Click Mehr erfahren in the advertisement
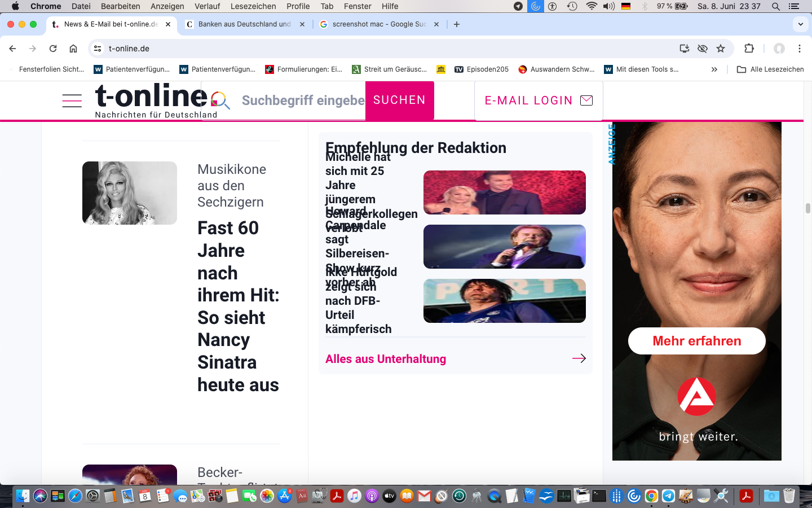Image resolution: width=812 pixels, height=508 pixels. pos(697,341)
